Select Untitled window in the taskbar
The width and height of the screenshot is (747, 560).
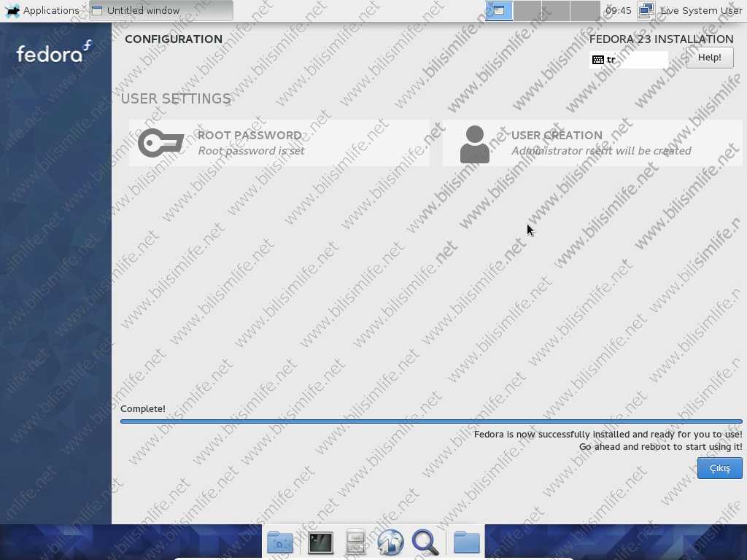161,10
